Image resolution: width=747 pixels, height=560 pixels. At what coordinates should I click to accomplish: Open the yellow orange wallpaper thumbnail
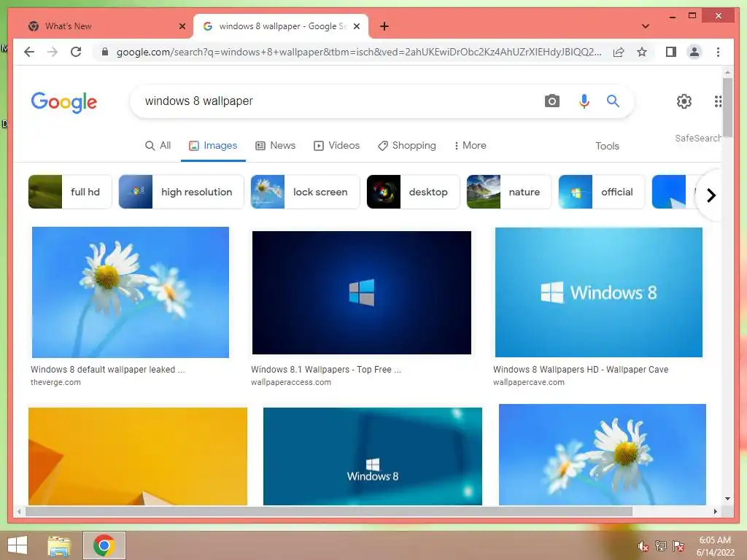pyautogui.click(x=138, y=456)
